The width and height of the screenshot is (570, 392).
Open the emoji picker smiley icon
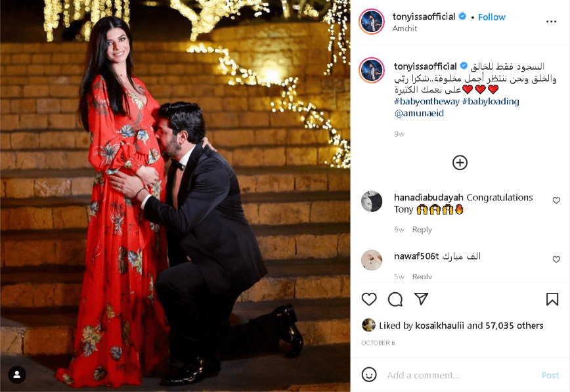tap(369, 374)
